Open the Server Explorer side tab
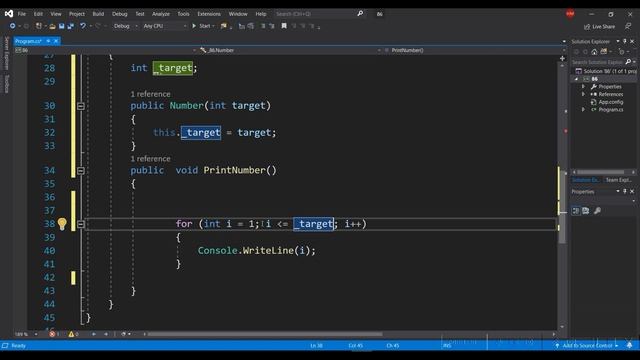Screen dimensions: 640x360 pyautogui.click(x=7, y=53)
